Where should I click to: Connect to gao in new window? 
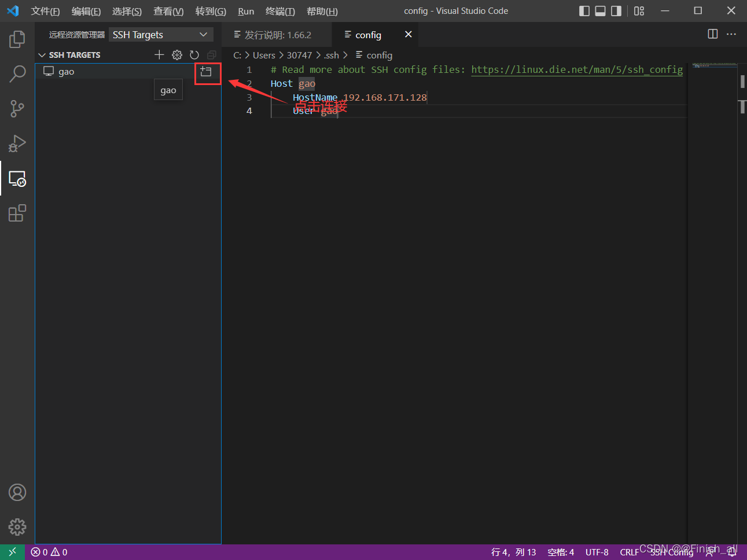206,72
